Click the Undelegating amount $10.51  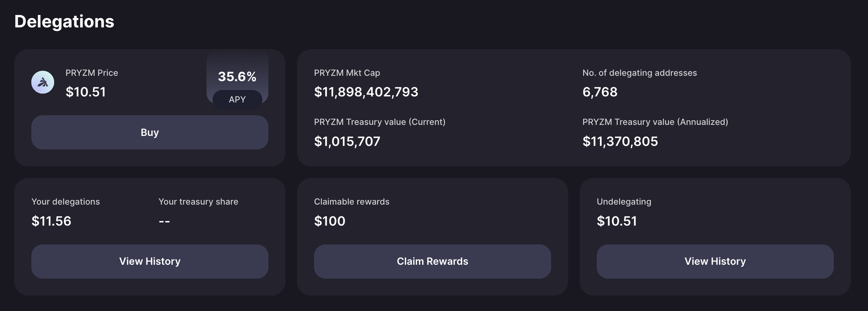[x=617, y=221]
